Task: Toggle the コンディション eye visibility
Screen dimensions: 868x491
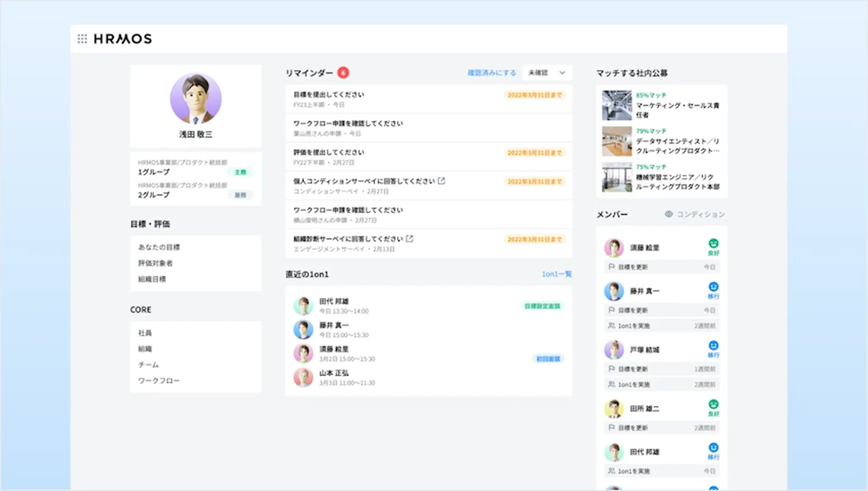Action: (x=669, y=214)
